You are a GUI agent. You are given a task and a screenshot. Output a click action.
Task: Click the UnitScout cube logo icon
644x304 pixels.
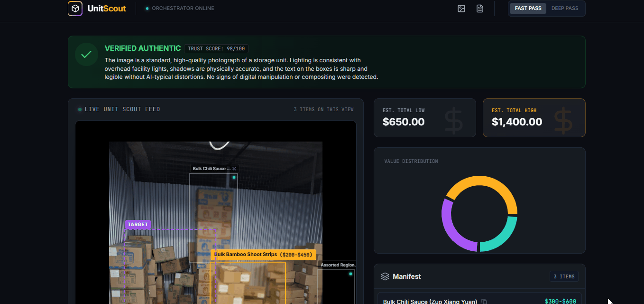tap(75, 9)
